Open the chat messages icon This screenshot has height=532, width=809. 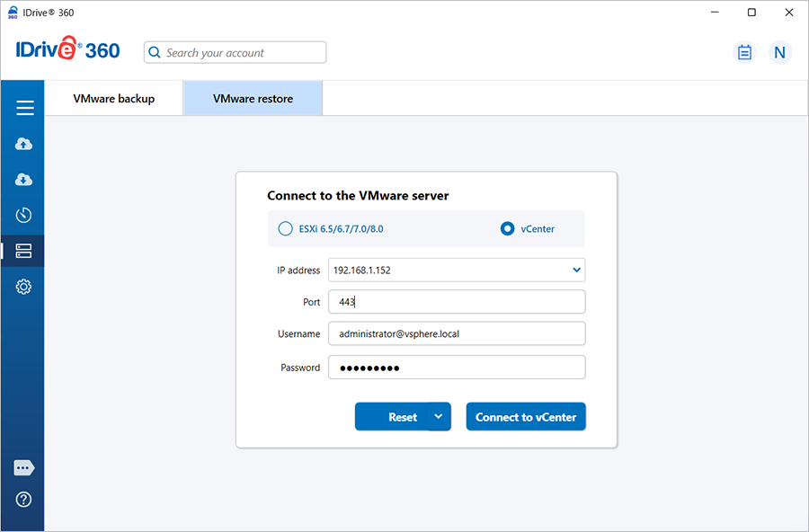tap(24, 468)
